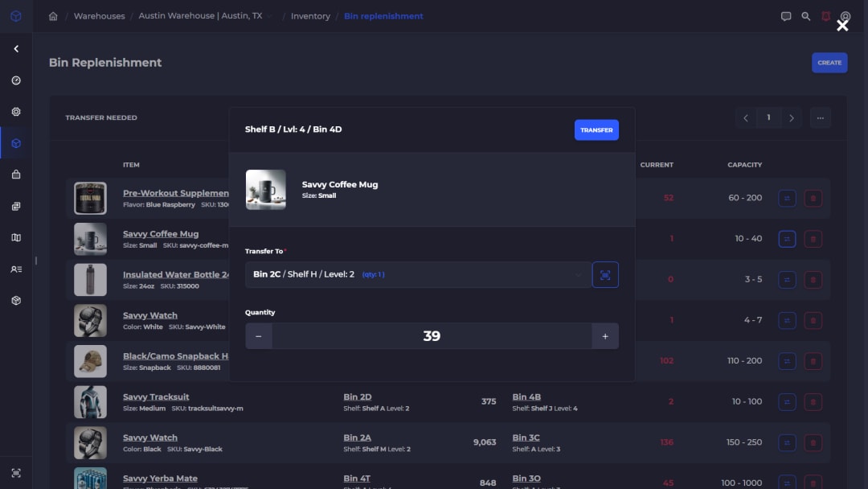Open the shopping bag sidebar icon
Image resolution: width=868 pixels, height=489 pixels.
(16, 175)
